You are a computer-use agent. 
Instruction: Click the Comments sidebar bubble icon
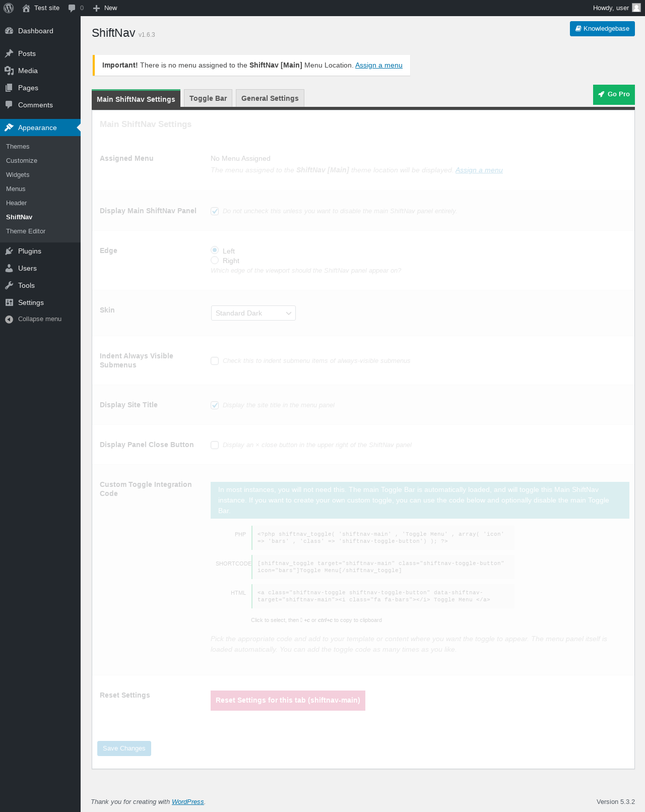[x=9, y=105]
